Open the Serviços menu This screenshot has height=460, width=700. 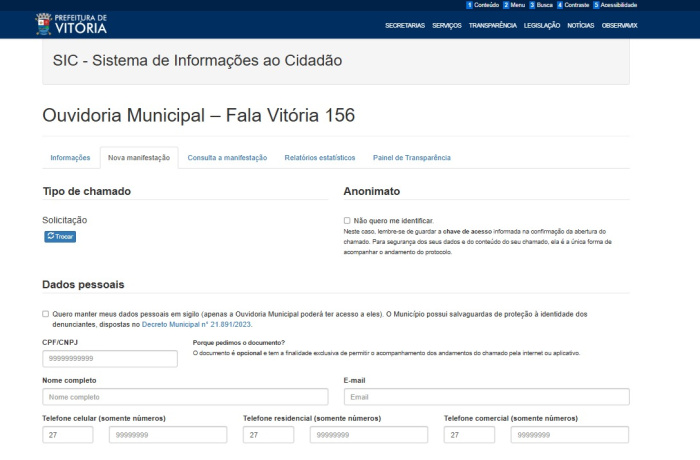(447, 25)
